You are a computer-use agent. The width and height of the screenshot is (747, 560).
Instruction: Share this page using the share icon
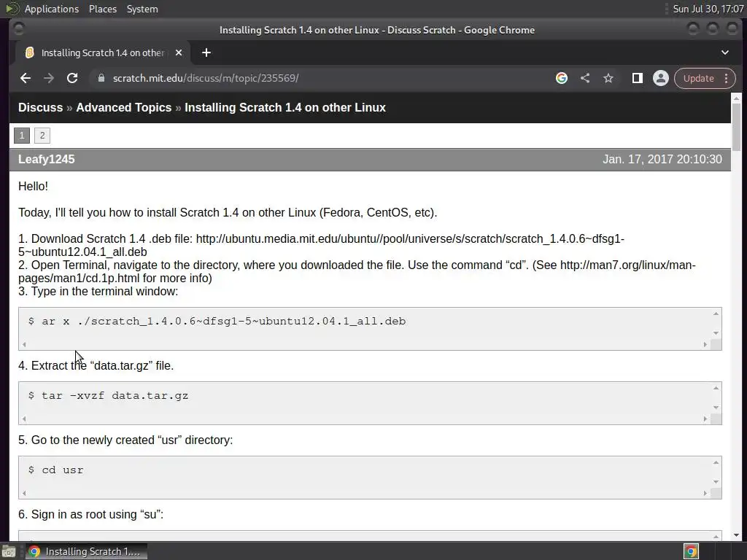click(x=585, y=78)
